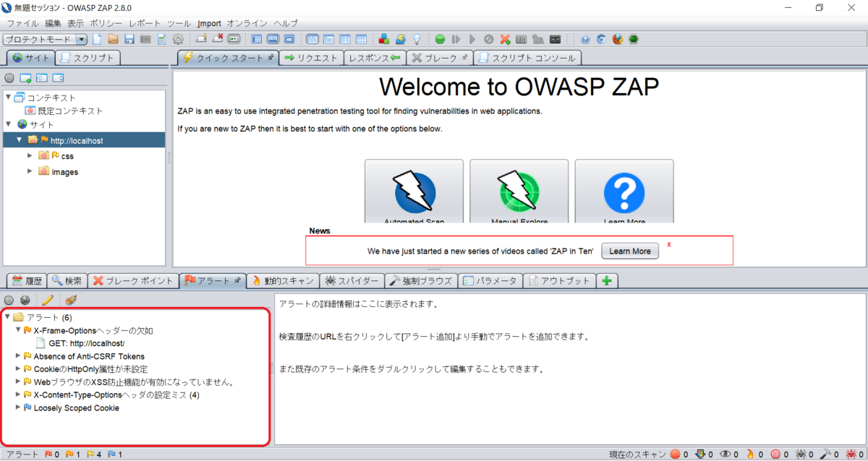Click the yellow flag low alerts count
Screen dimensions: 868x461
93,454
